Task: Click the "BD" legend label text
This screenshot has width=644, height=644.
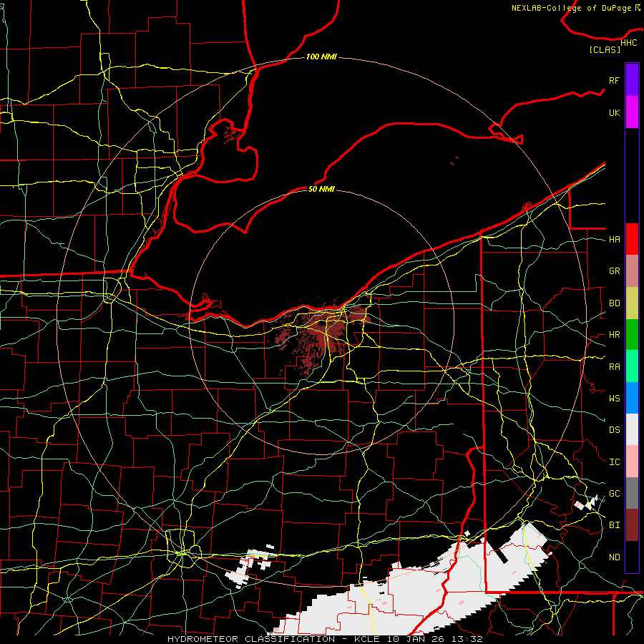Action: tap(614, 303)
